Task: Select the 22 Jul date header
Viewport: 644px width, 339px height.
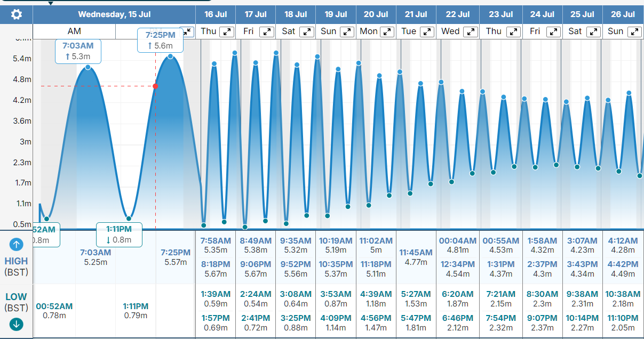Action: pyautogui.click(x=458, y=14)
